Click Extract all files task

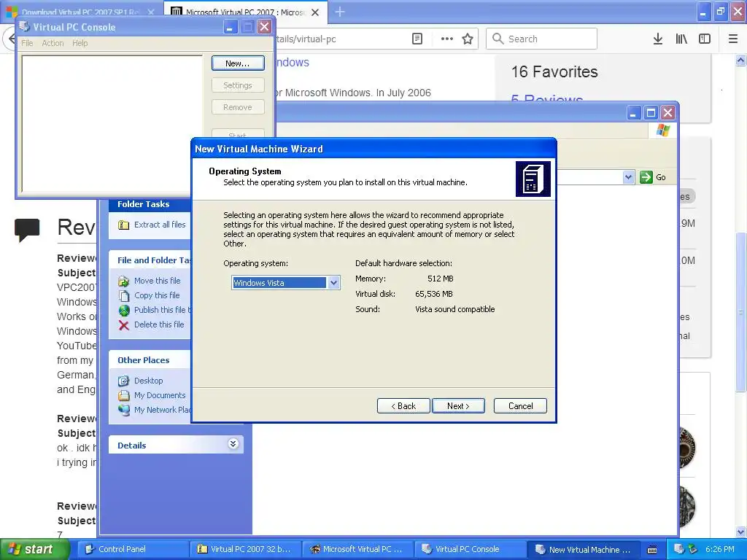(160, 225)
